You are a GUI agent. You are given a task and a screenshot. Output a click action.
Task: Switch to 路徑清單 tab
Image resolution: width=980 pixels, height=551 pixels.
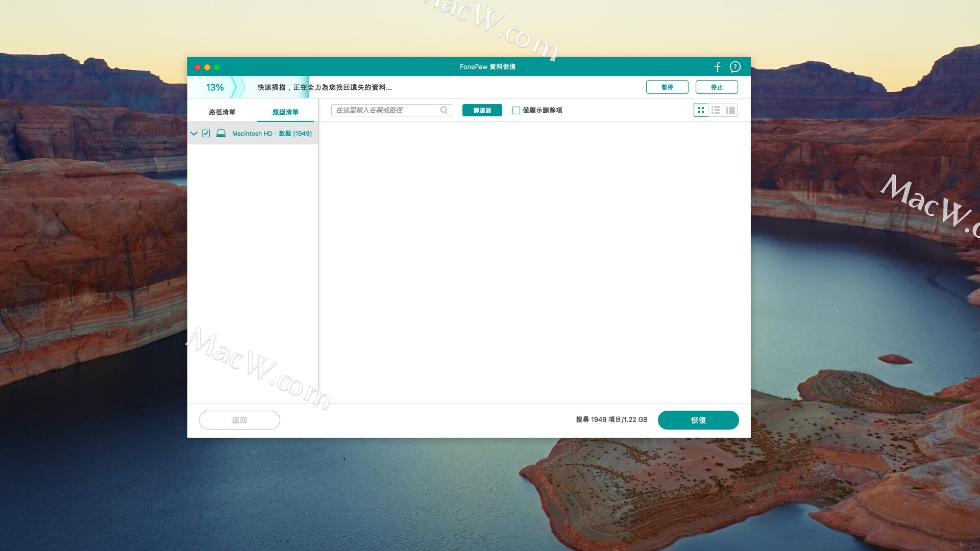222,112
